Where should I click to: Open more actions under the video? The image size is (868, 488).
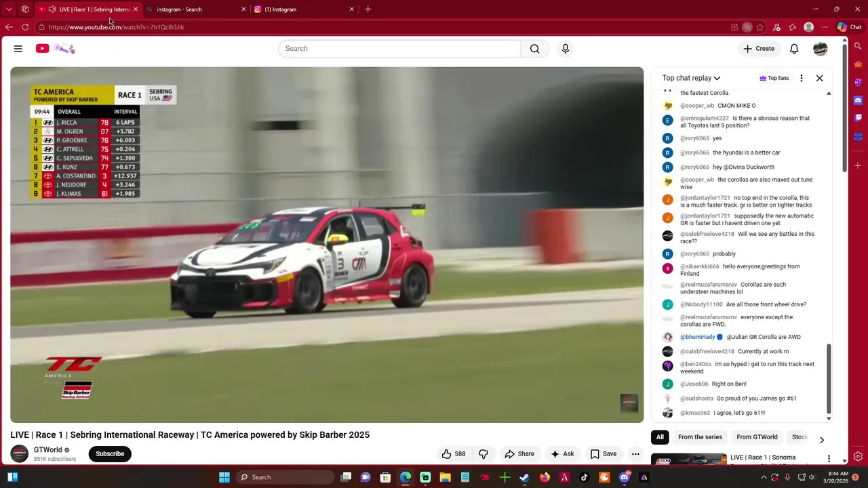tap(635, 454)
